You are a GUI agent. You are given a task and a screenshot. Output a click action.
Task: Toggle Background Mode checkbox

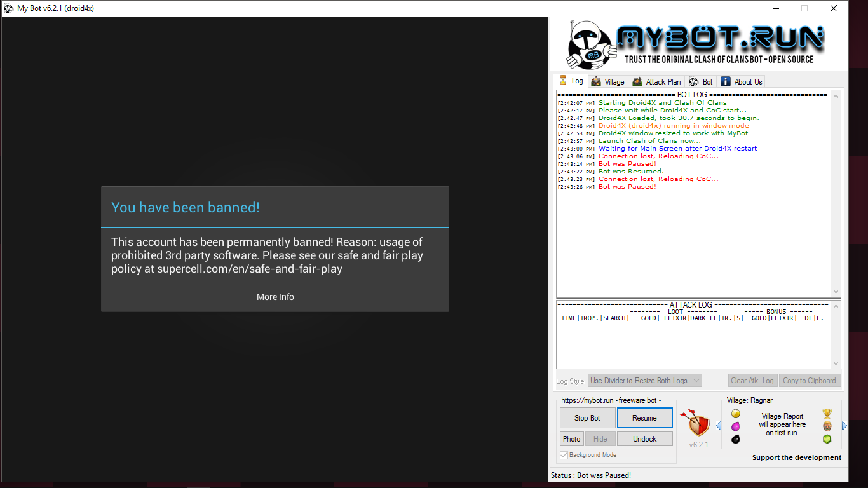(x=564, y=455)
